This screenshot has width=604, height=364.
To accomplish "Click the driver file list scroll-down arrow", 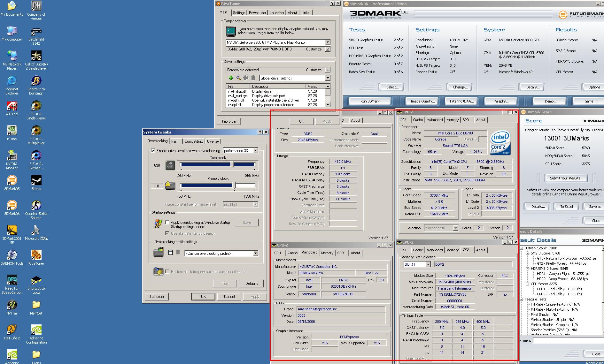I will (328, 105).
